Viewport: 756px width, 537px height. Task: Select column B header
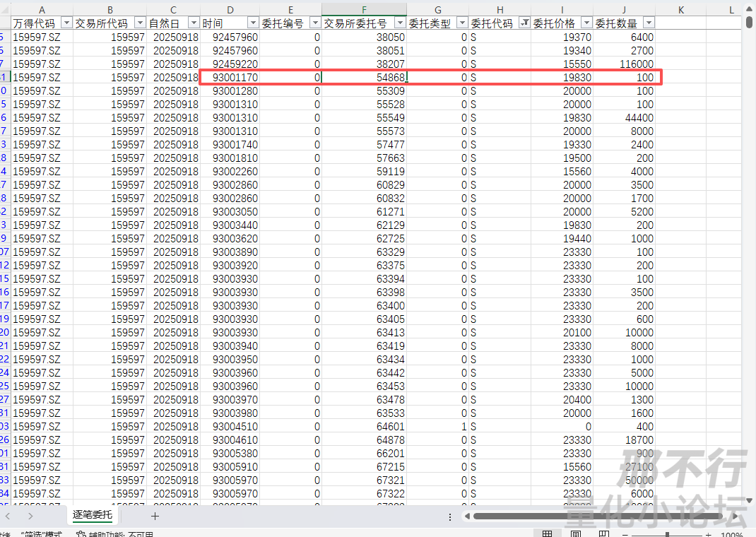[110, 10]
